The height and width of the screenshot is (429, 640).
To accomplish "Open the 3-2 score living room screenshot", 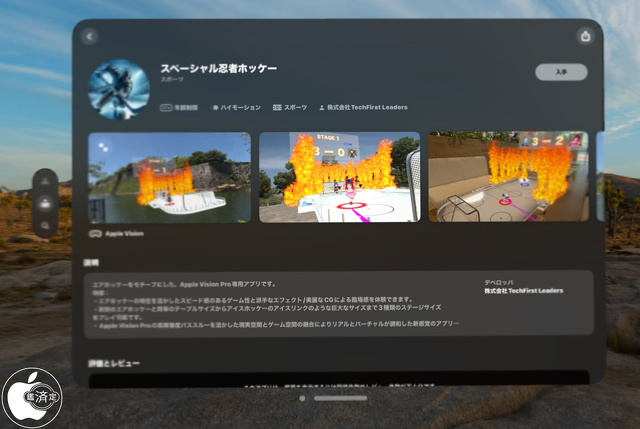I will pyautogui.click(x=509, y=177).
